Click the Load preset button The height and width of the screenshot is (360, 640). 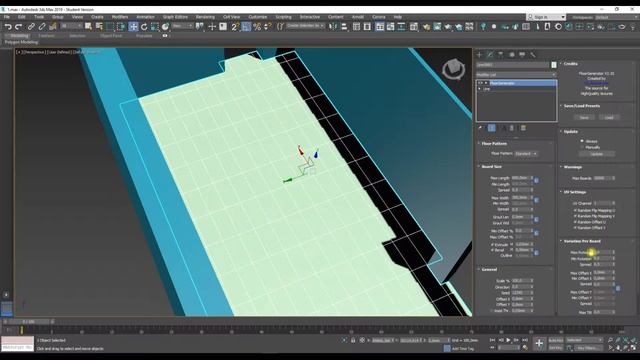609,118
